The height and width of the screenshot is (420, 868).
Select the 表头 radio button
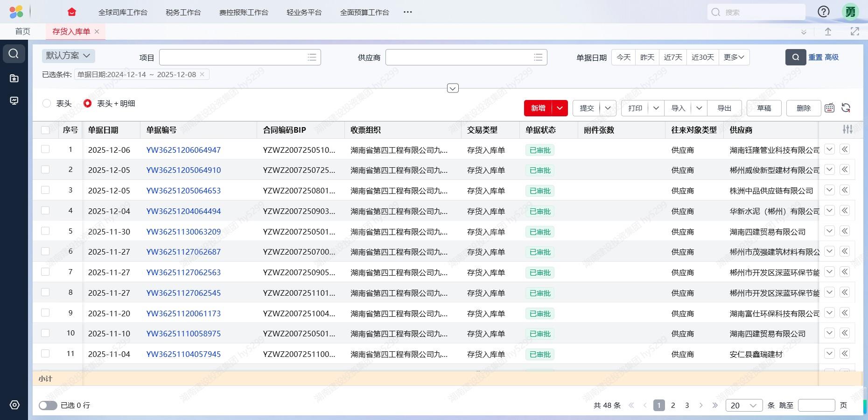coord(47,103)
